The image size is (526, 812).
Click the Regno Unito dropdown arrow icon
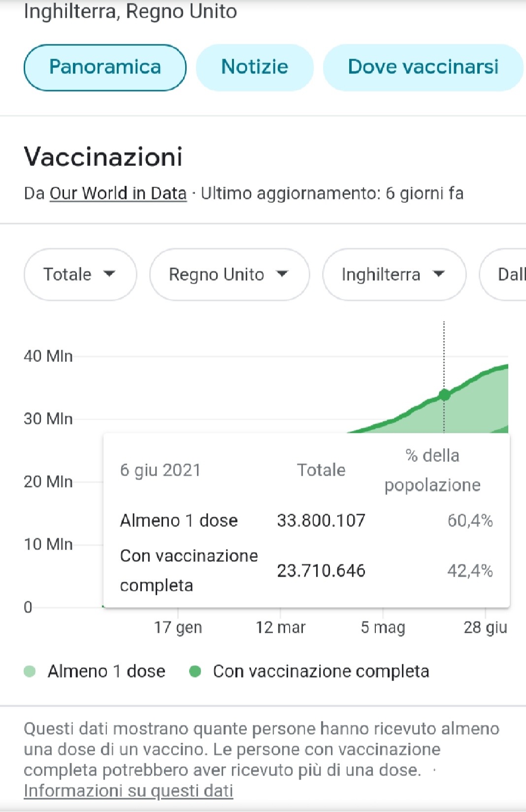[282, 274]
